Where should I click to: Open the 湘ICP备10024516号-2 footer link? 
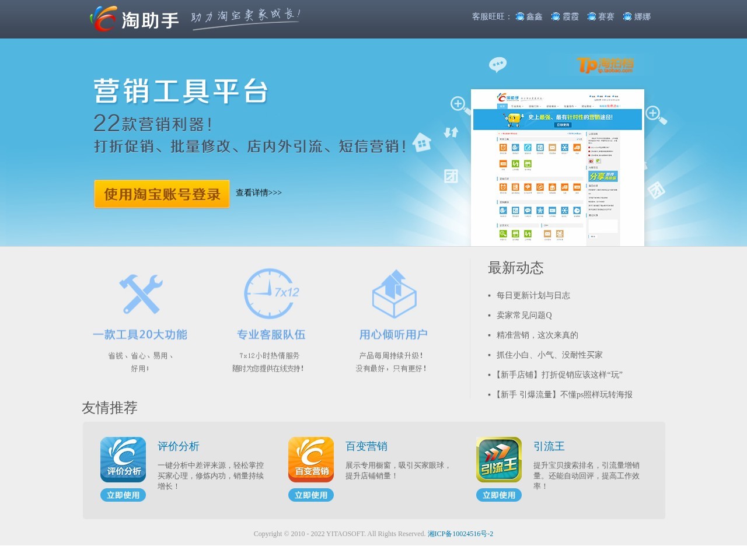tap(460, 534)
